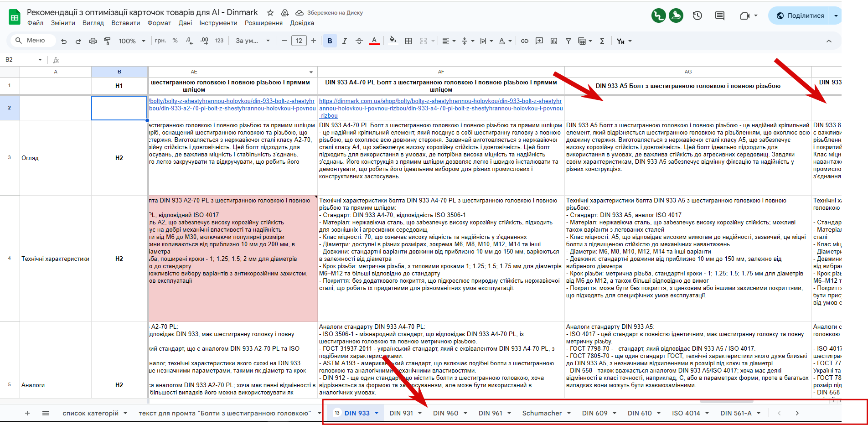Click the move to folder icon

tap(285, 13)
